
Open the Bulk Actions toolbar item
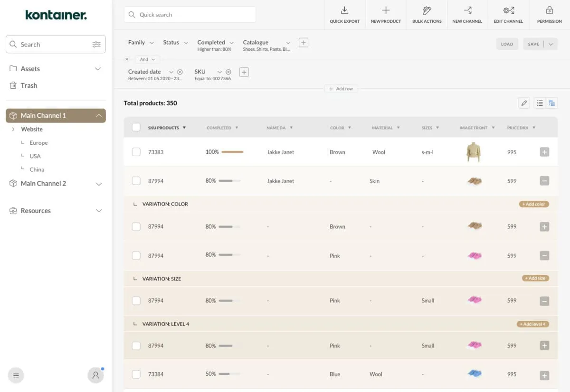(427, 15)
